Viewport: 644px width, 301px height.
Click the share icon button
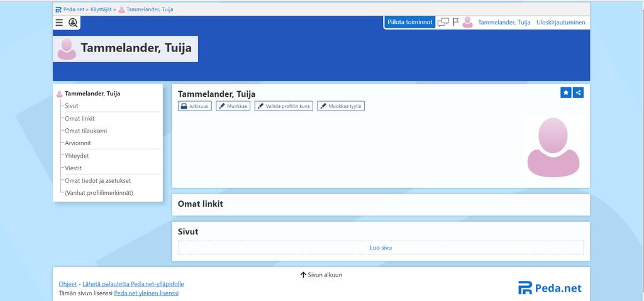tap(579, 93)
